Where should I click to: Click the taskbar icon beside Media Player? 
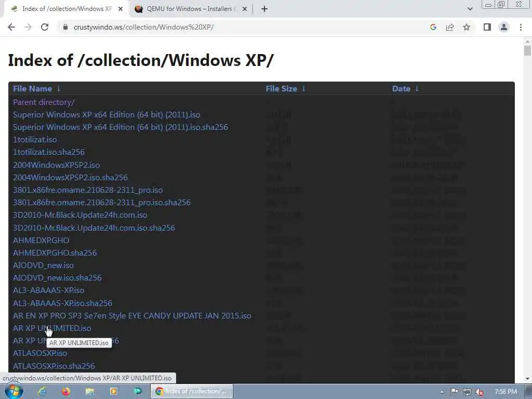[x=137, y=392]
